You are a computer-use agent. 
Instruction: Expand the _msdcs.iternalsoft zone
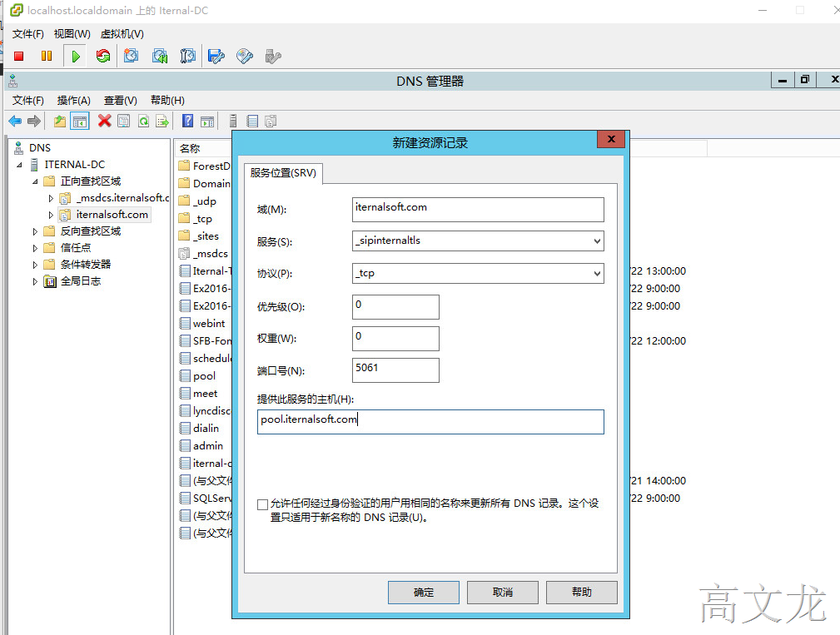pyautogui.click(x=51, y=199)
